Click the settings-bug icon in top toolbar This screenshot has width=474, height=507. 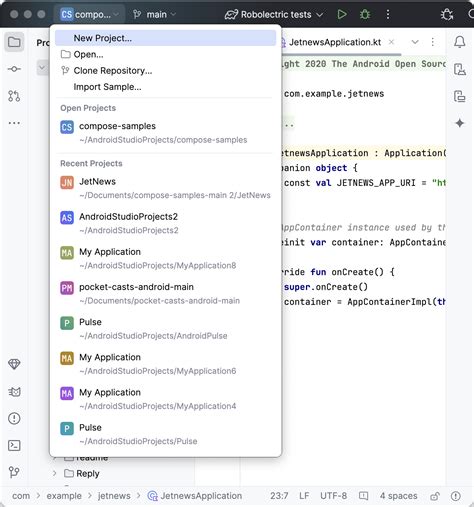tap(447, 14)
